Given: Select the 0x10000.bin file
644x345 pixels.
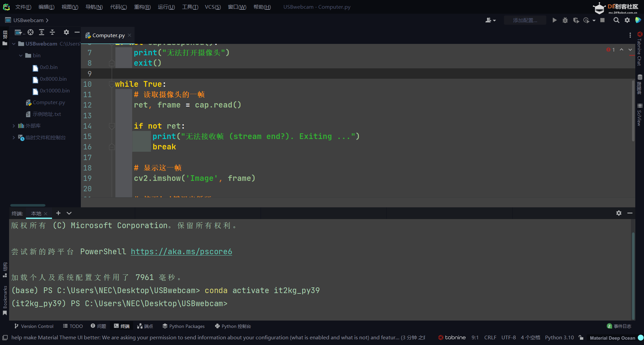Looking at the screenshot, I should 51,91.
